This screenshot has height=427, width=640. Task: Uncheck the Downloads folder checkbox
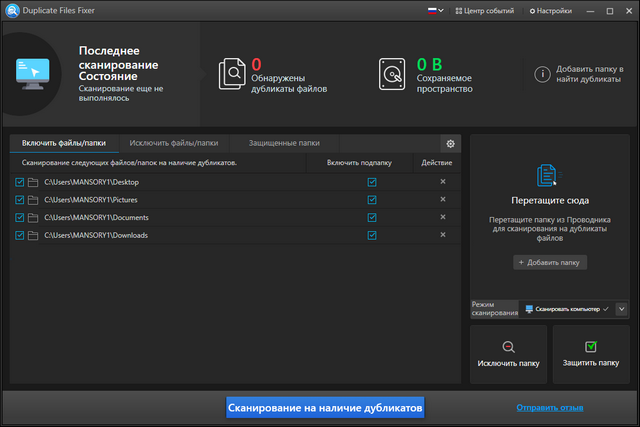[x=20, y=235]
